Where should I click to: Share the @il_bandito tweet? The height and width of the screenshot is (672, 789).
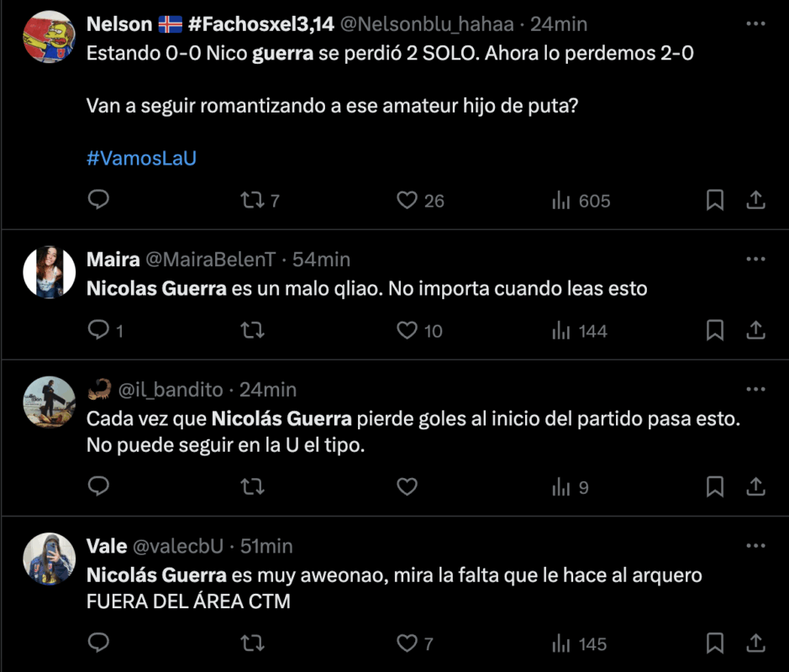point(755,486)
